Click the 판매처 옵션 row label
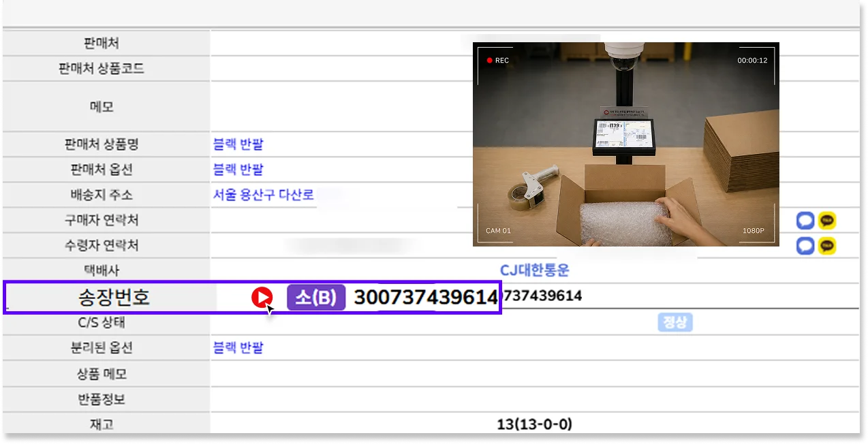Screen dimensions: 868x444 point(101,170)
